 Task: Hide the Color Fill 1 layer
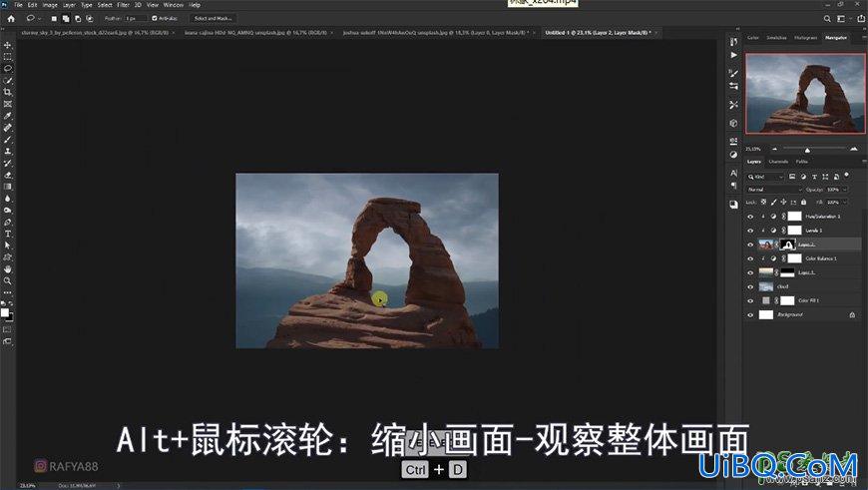pyautogui.click(x=750, y=300)
